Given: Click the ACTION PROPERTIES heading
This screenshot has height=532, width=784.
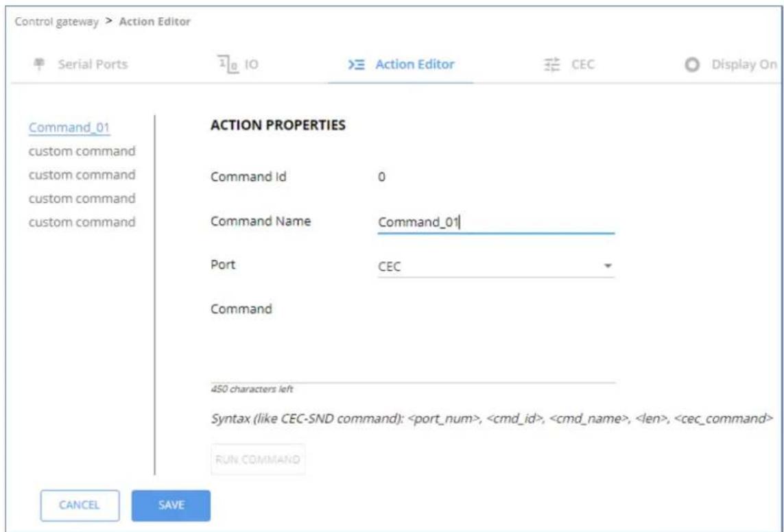Looking at the screenshot, I should (278, 125).
